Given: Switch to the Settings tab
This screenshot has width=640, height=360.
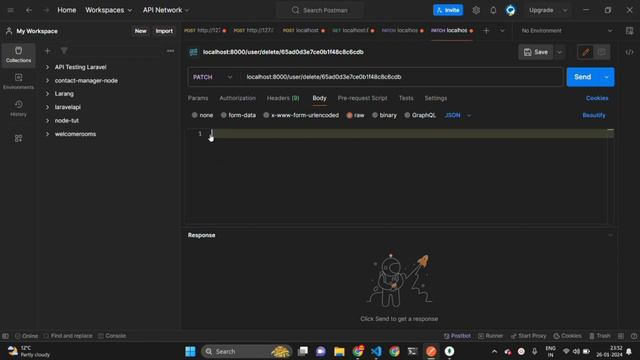Looking at the screenshot, I should pos(436,98).
